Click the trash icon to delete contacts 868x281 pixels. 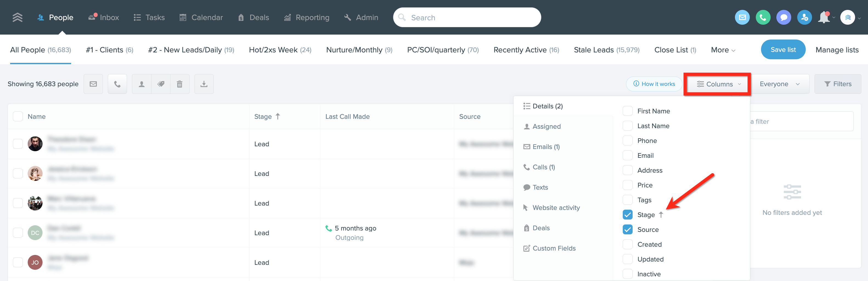[180, 83]
